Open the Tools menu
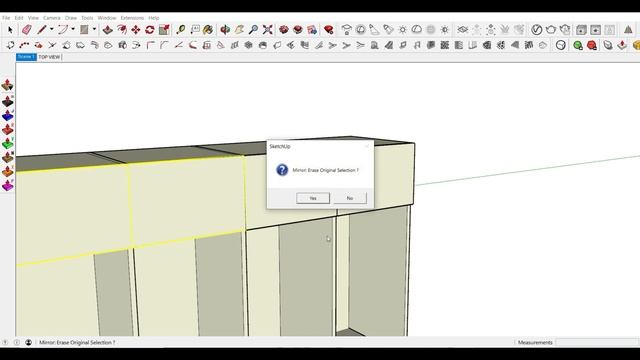 tap(87, 18)
